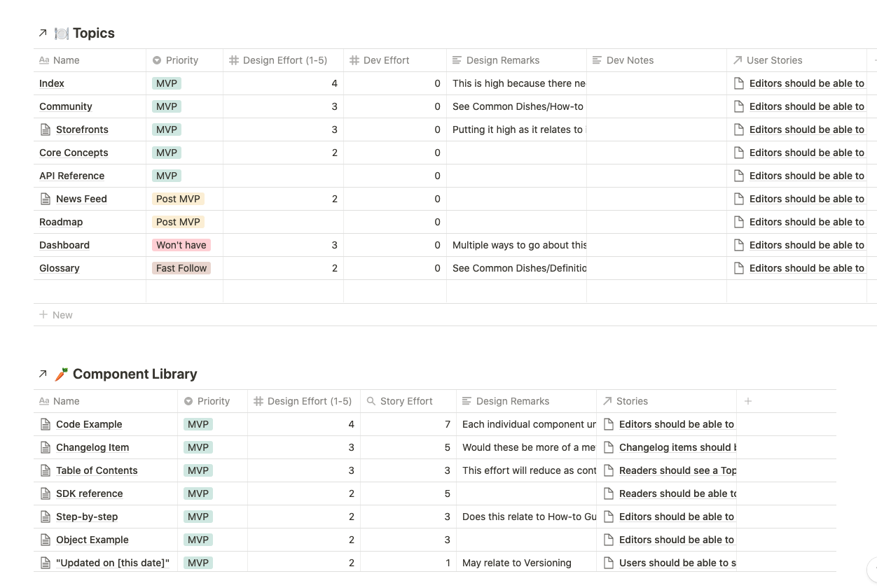
Task: Open the Index topic page
Action: click(52, 83)
